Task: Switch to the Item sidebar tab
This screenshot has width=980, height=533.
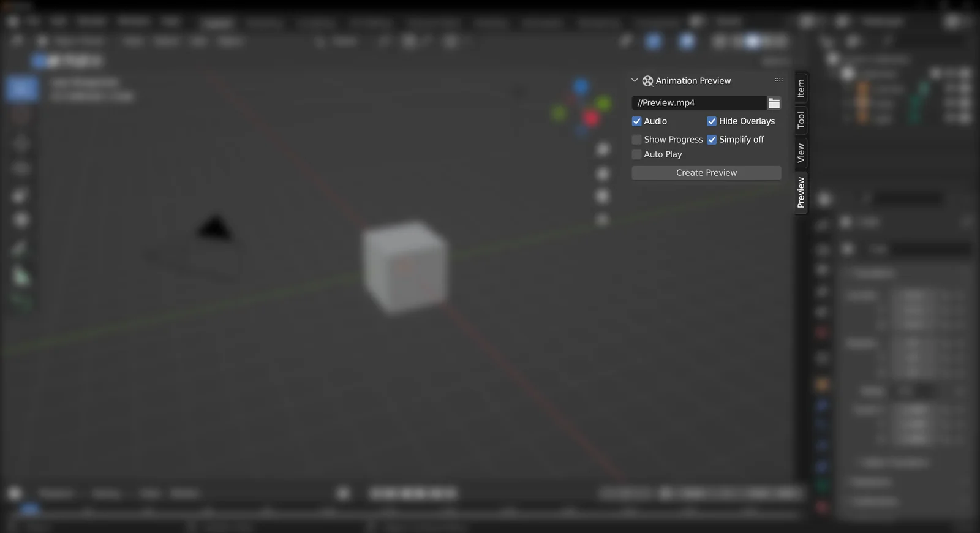Action: [x=801, y=88]
